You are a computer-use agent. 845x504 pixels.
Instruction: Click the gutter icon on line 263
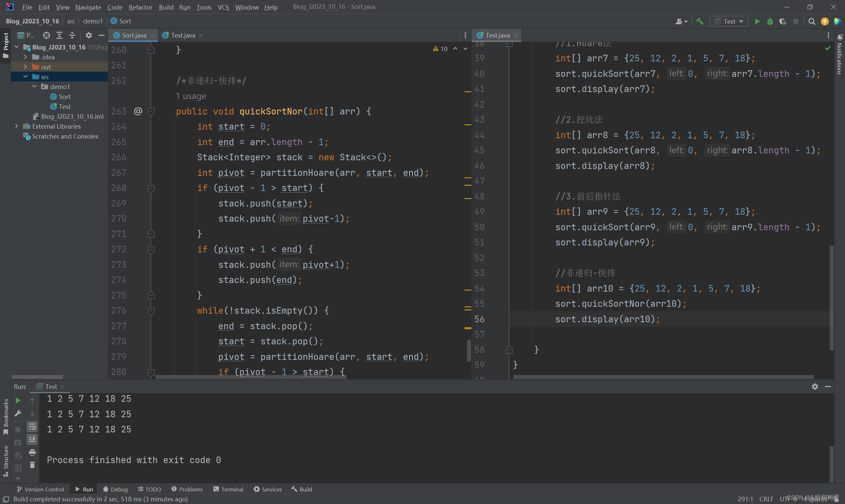pos(138,111)
